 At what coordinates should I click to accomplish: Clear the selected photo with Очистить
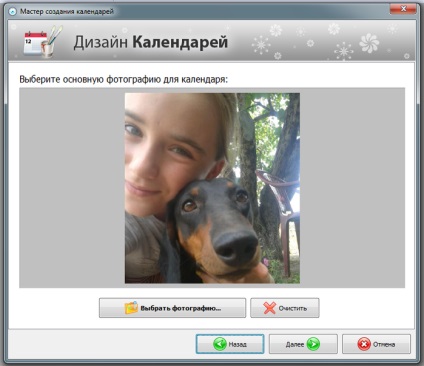point(292,308)
